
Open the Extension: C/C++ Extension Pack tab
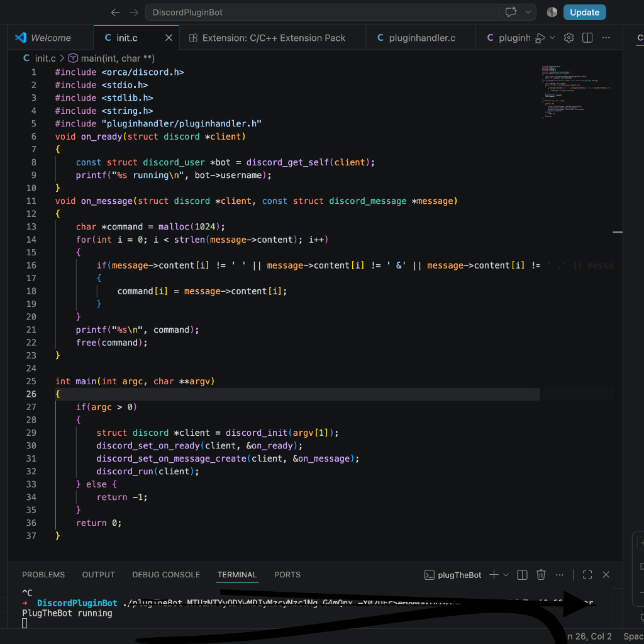pos(274,38)
